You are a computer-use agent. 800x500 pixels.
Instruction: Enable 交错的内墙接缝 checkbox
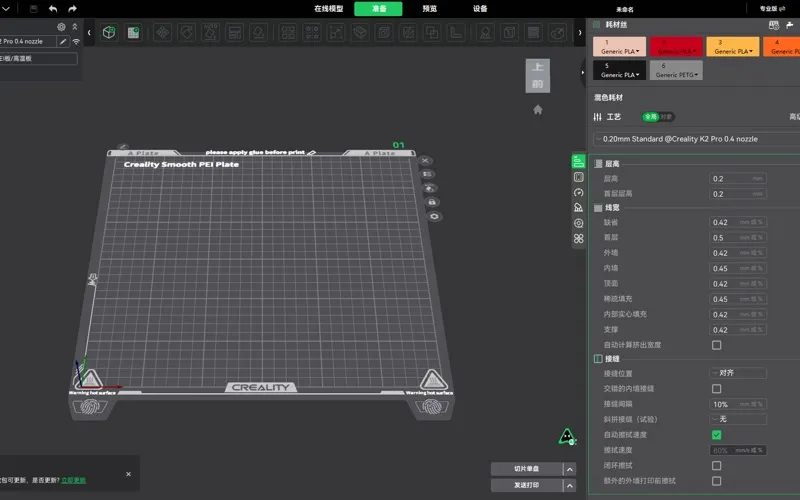[x=716, y=389]
